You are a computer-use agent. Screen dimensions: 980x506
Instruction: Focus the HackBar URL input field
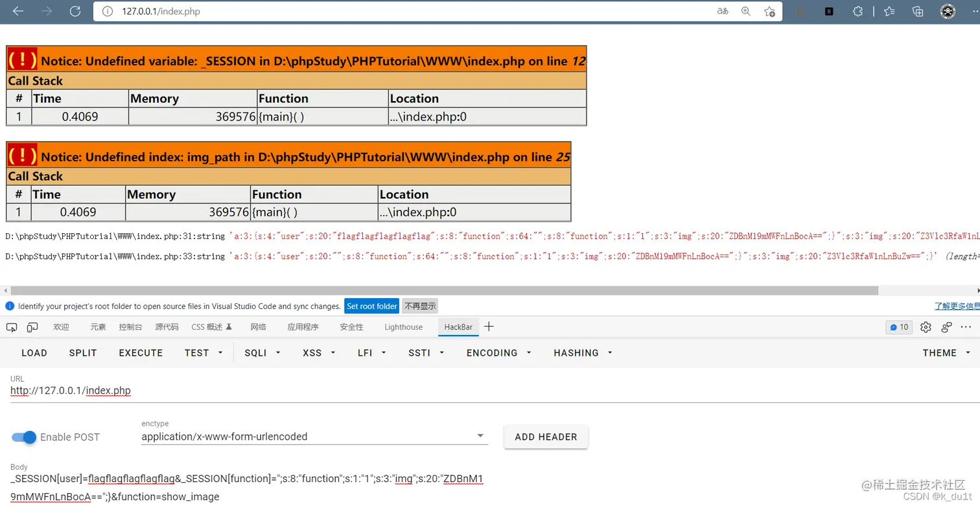click(495, 391)
